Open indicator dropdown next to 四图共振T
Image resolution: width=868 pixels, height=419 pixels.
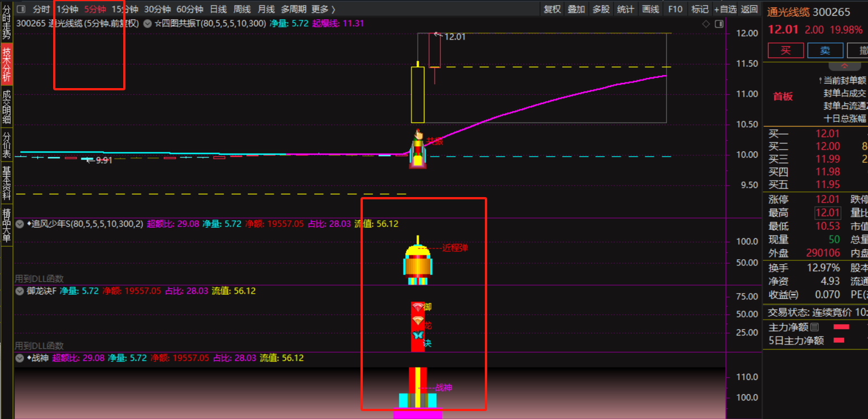(147, 24)
